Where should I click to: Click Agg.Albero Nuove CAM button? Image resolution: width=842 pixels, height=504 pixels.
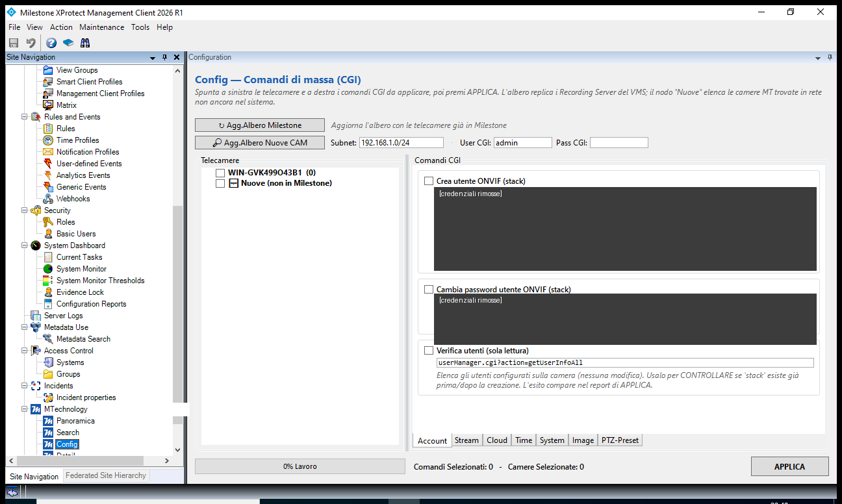pyautogui.click(x=260, y=142)
